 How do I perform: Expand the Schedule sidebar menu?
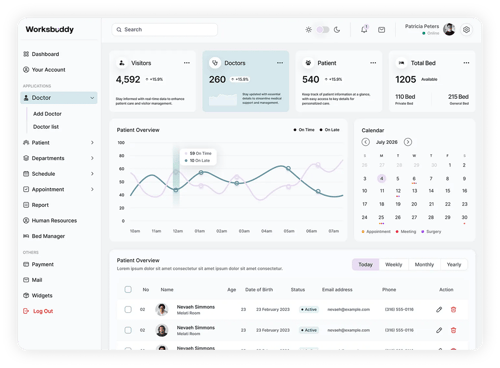point(92,174)
